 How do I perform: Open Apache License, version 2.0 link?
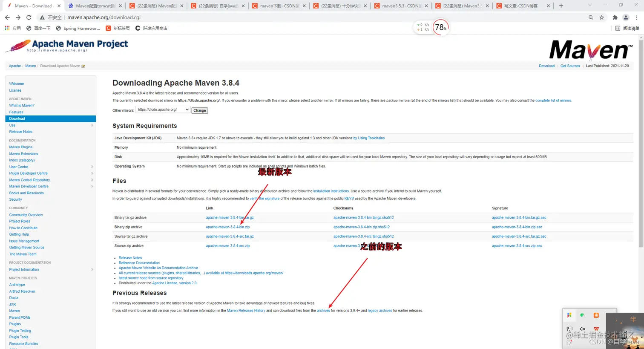[174, 283]
